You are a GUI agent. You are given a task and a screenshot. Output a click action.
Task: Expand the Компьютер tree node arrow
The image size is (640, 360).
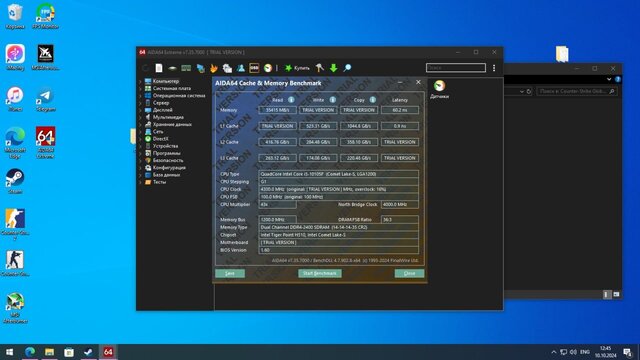140,81
